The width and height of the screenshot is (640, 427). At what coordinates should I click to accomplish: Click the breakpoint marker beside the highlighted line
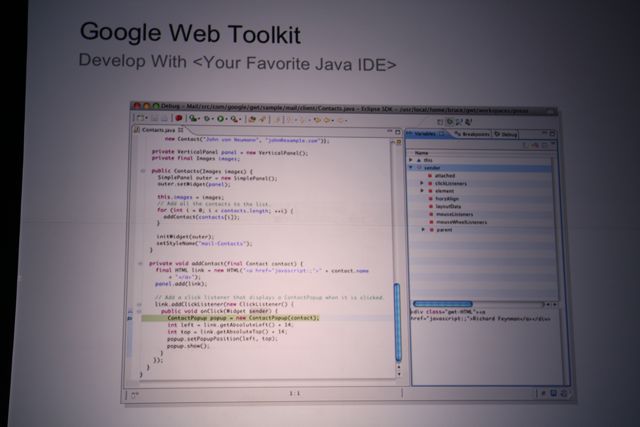(x=130, y=318)
